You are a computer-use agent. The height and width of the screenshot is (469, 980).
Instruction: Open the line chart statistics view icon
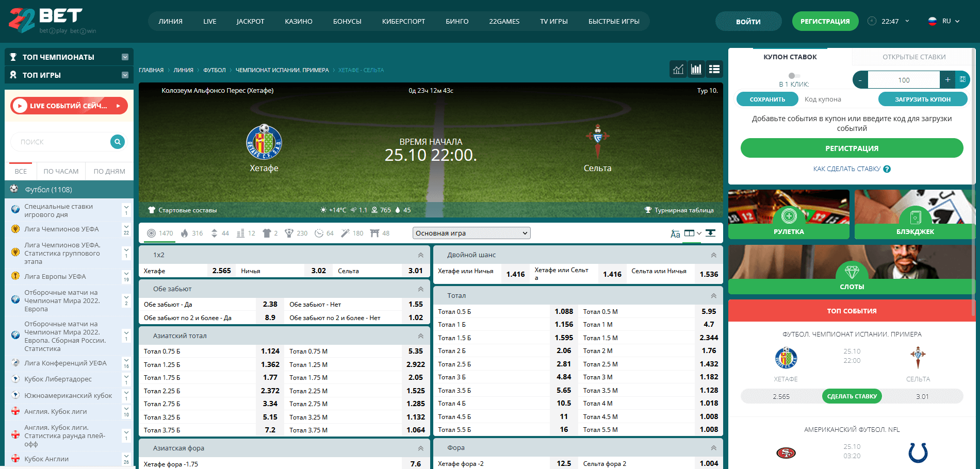tap(678, 69)
